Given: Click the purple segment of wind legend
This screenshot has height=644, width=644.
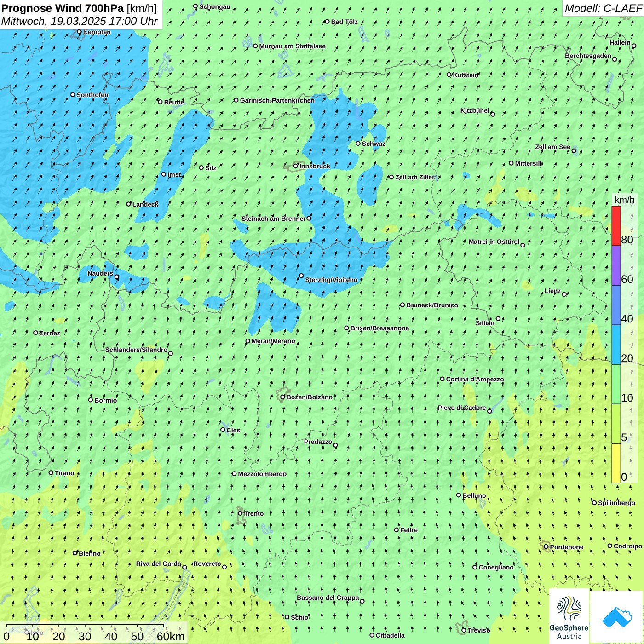Looking at the screenshot, I should [x=616, y=265].
